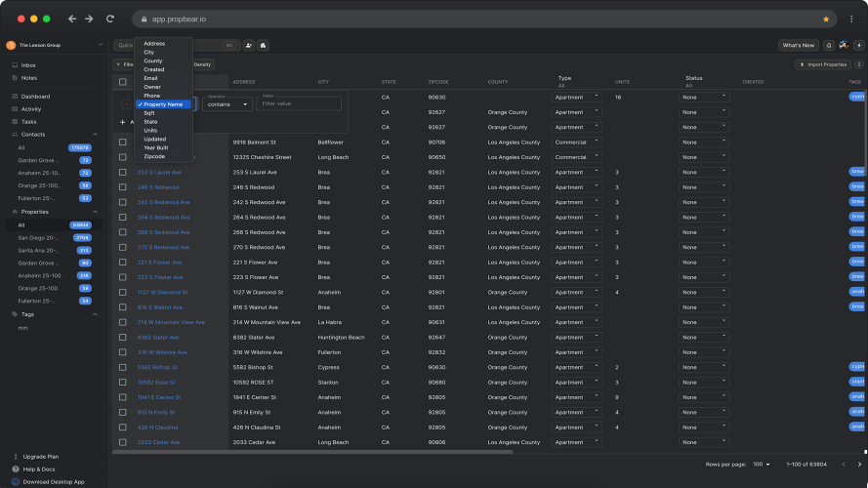868x488 pixels.
Task: Bookmark the page using the star icon
Action: click(825, 19)
